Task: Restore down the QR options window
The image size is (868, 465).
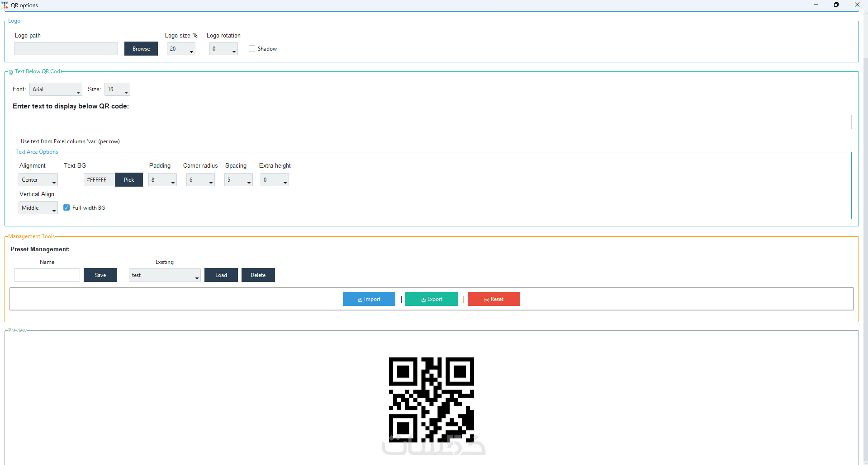Action: [836, 5]
